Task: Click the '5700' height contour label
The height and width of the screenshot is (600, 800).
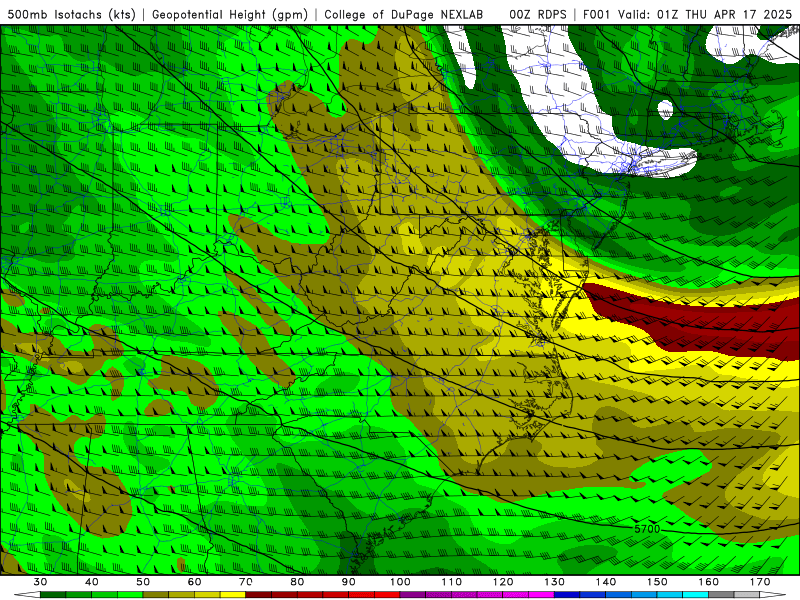Action: pos(647,529)
